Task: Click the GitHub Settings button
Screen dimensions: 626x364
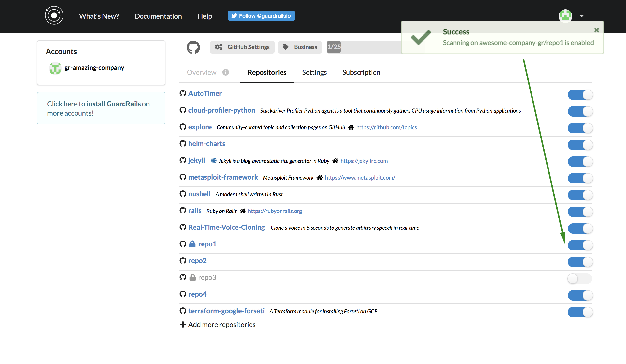Action: click(x=242, y=47)
